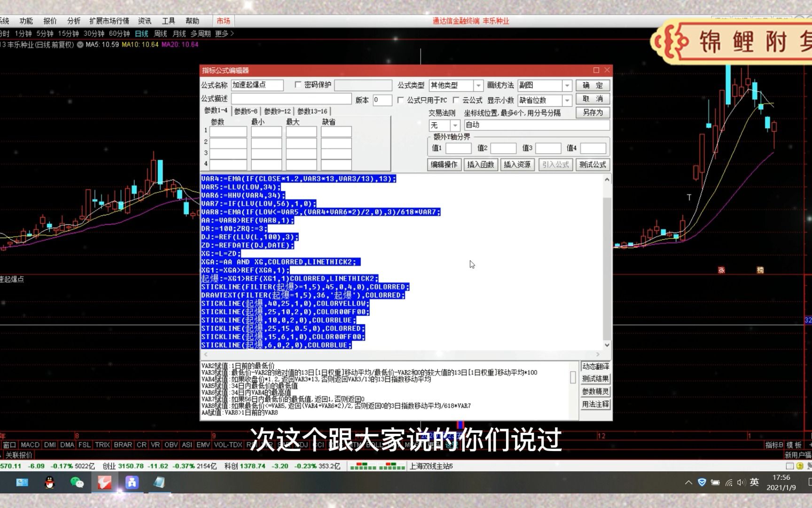Switch to 参数5-8 tab

pyautogui.click(x=246, y=111)
